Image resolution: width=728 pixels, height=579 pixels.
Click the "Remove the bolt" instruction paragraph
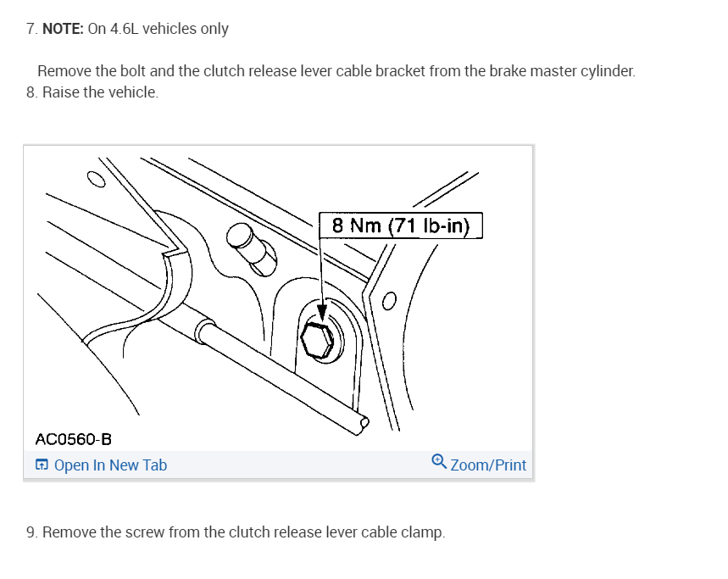336,71
